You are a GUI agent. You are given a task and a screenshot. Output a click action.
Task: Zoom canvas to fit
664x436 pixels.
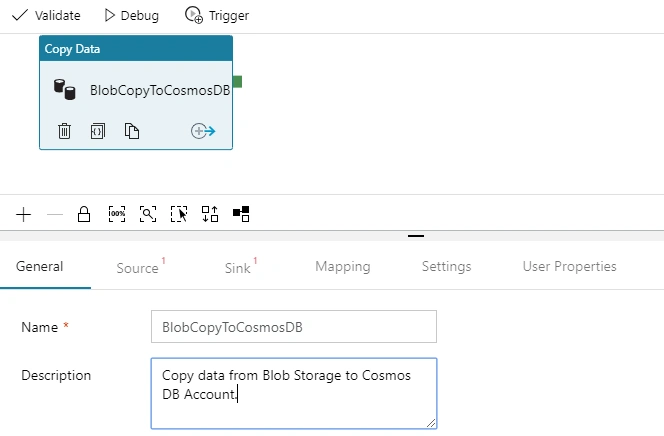[x=148, y=214]
